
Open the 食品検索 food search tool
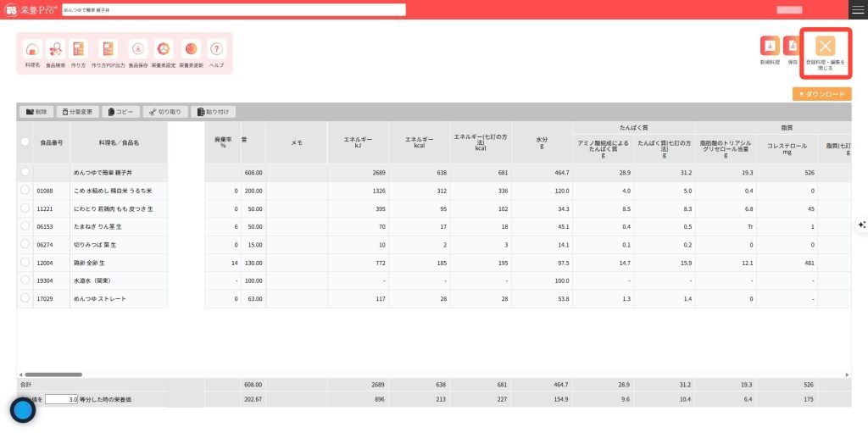55,49
